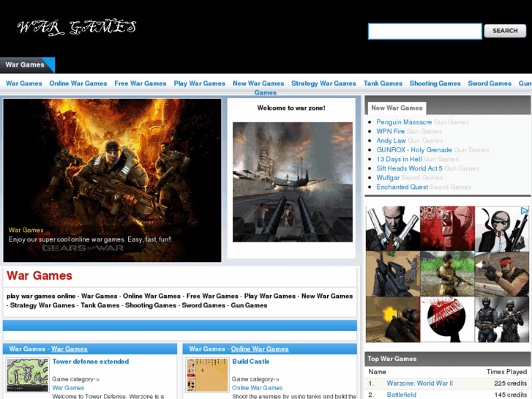The height and width of the screenshot is (399, 532).
Task: Open Strategy War Games in the navigation bar
Action: pyautogui.click(x=323, y=83)
